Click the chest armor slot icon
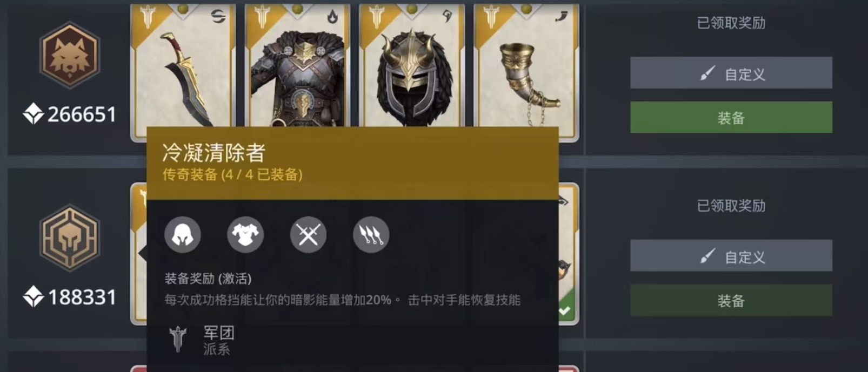 245,235
